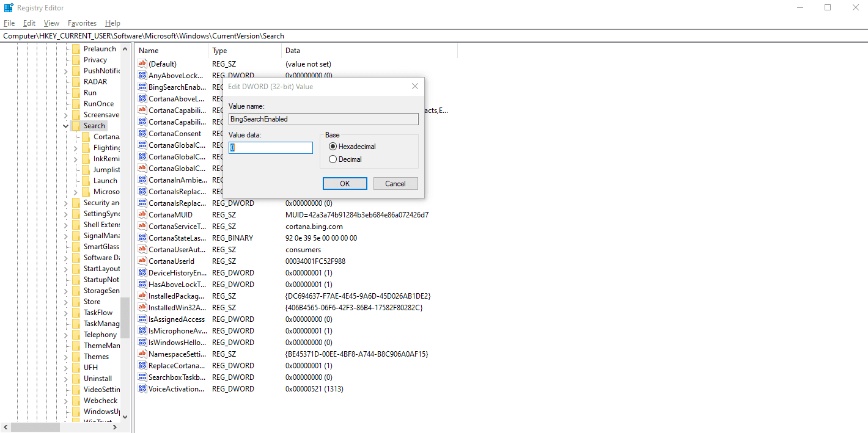Click the (Default) value icon
The height and width of the screenshot is (433, 868).
[141, 64]
